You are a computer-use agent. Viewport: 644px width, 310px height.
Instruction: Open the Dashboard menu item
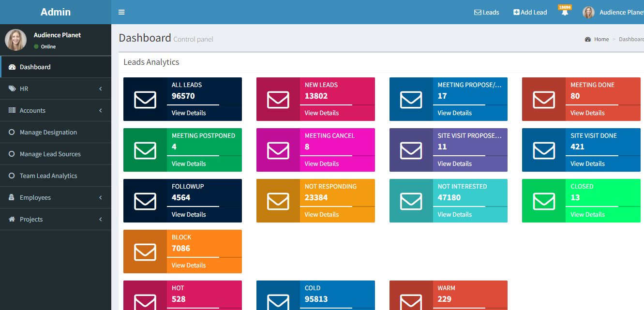[56, 67]
